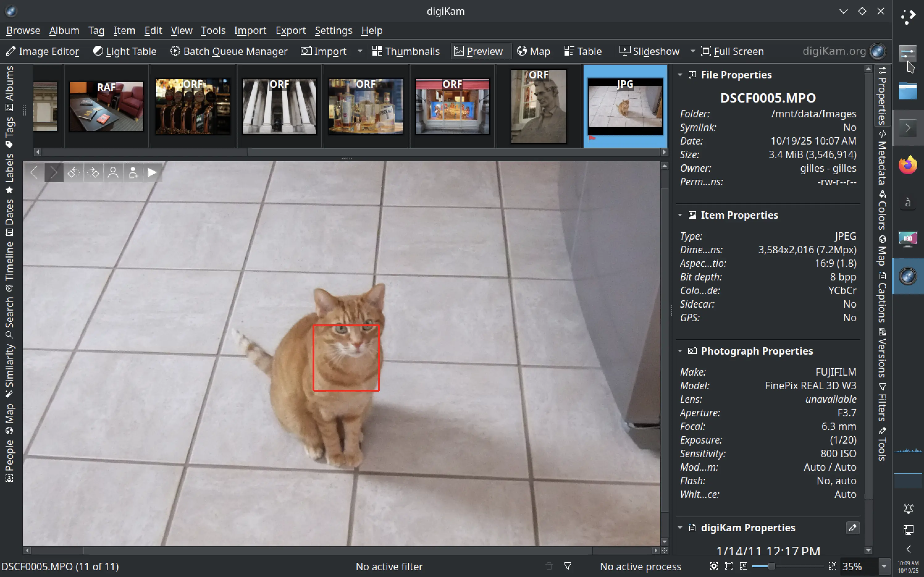Open the Tools menu
Image resolution: width=924 pixels, height=577 pixels.
point(213,30)
